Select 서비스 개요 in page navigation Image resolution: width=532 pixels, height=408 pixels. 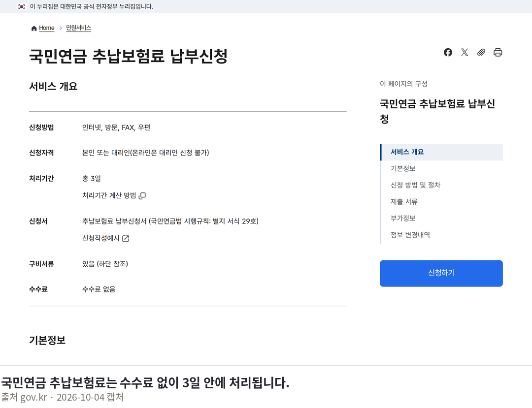441,152
